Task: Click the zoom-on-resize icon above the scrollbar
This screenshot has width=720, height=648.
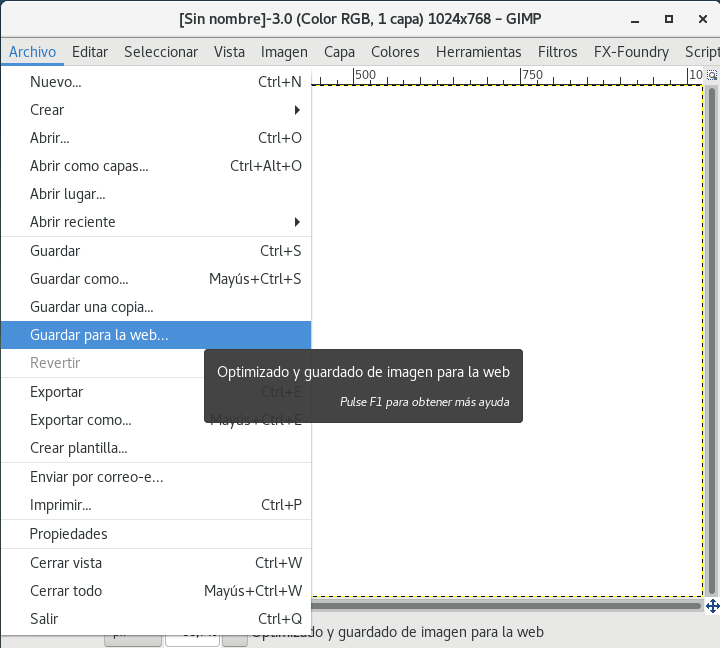Action: coord(712,75)
